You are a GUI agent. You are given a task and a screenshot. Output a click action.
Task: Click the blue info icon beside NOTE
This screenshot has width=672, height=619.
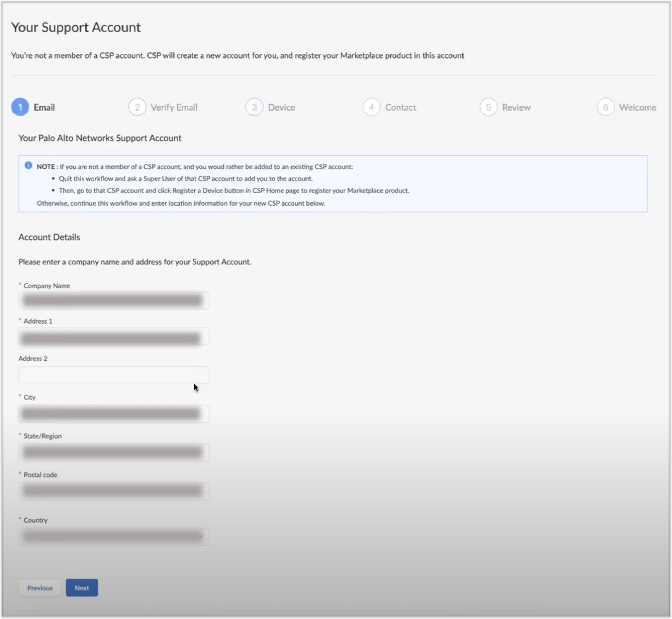click(x=28, y=165)
